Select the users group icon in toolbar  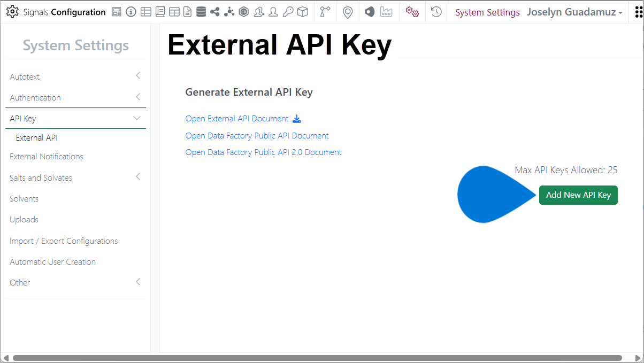point(259,11)
